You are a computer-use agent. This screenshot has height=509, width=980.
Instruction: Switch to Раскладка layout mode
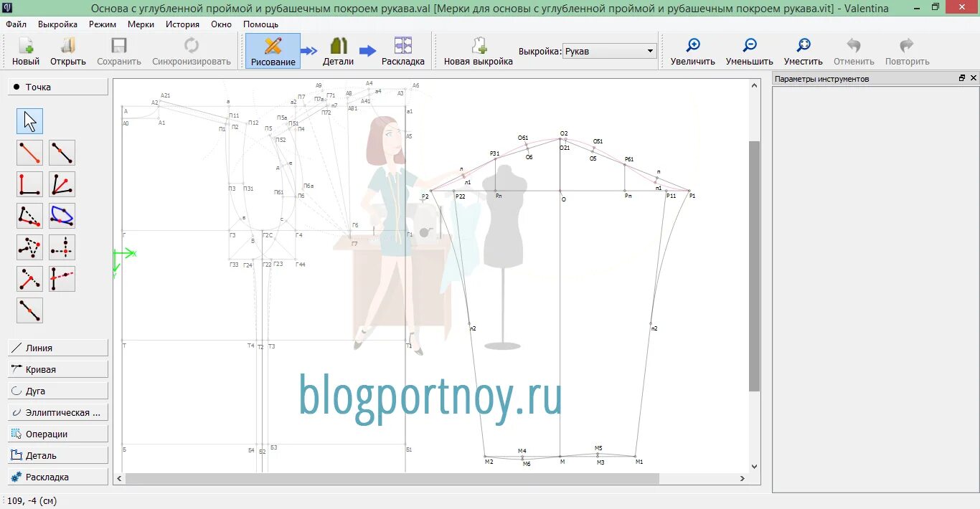pyautogui.click(x=403, y=51)
